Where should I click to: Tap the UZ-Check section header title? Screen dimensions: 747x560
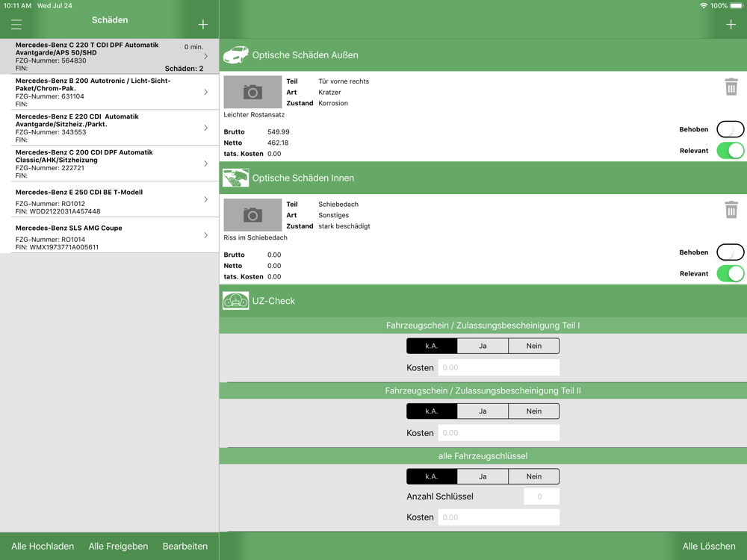[273, 300]
